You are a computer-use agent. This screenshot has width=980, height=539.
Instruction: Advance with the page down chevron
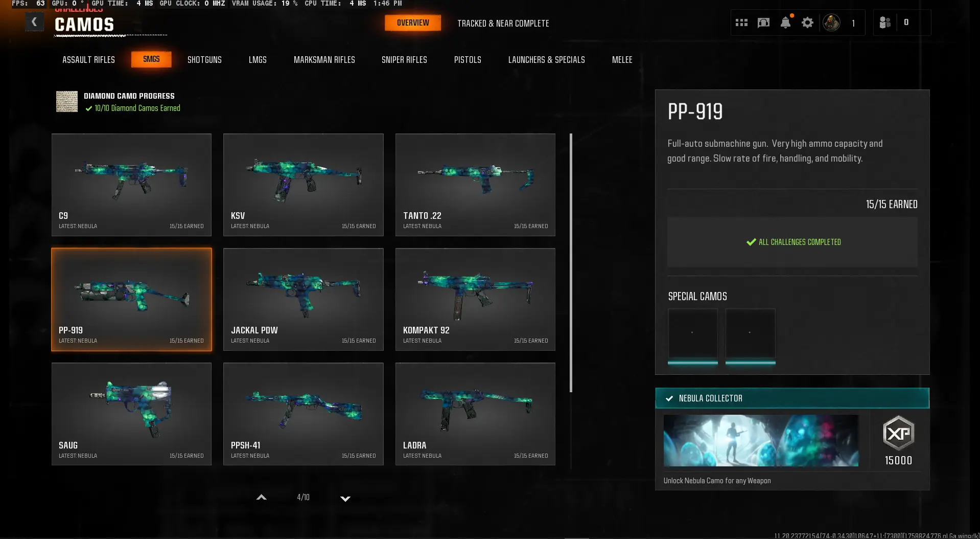tap(345, 498)
